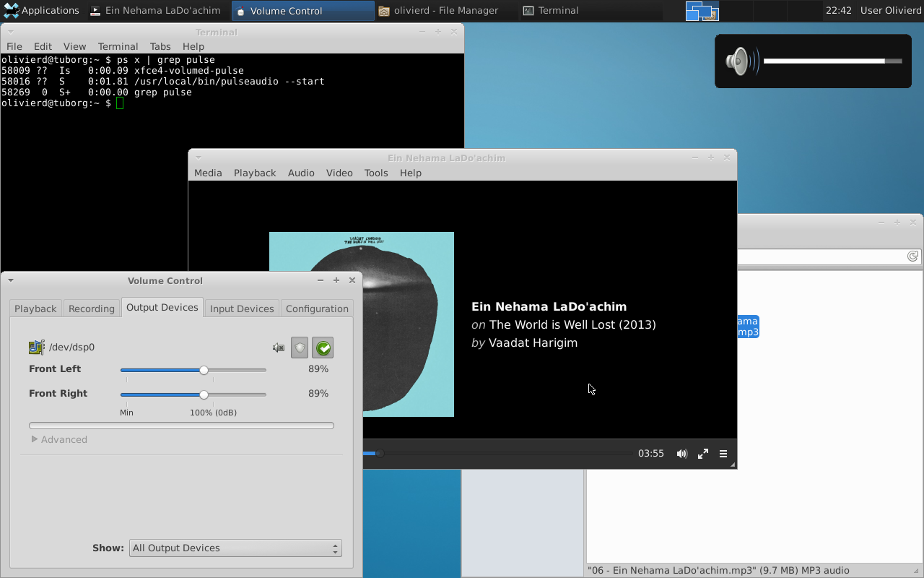924x578 pixels.
Task: Toggle lock channels together for /dev/dsp0
Action: [x=300, y=348]
